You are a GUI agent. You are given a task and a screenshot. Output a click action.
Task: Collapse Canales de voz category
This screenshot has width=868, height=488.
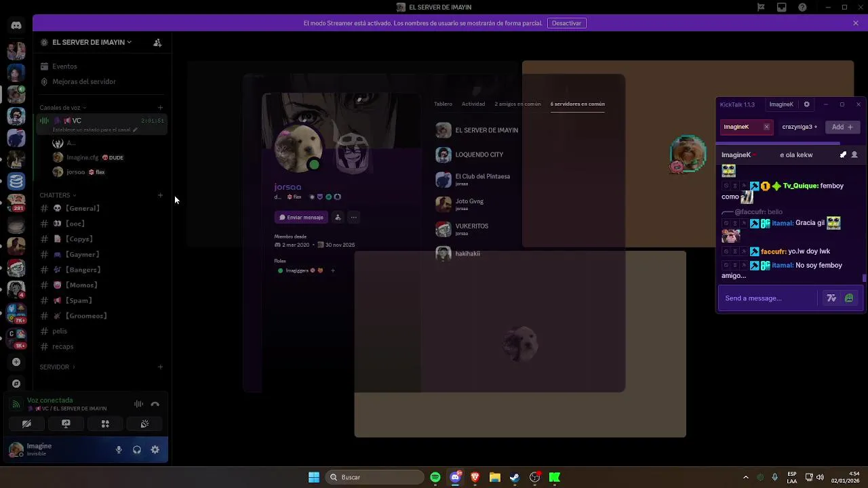pos(62,108)
